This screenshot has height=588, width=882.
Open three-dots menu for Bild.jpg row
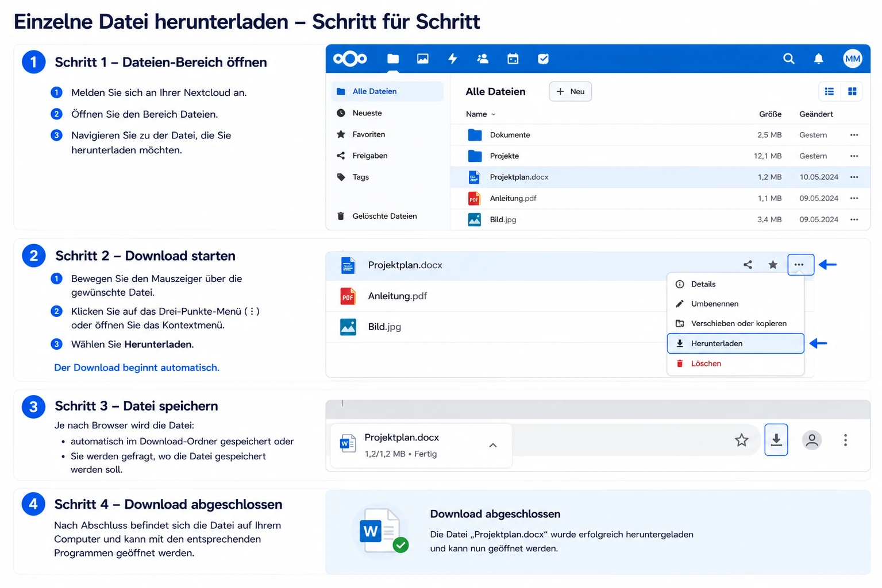[854, 219]
